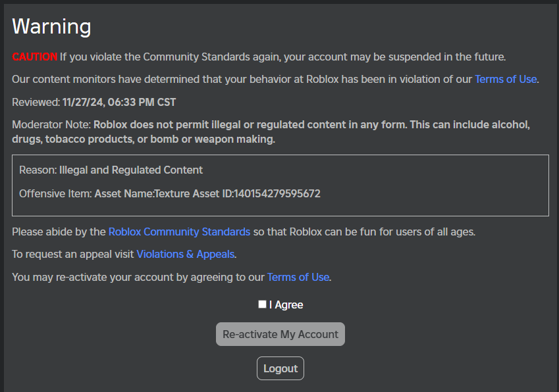559x392 pixels.
Task: Select the Texture Asset ID number
Action: tap(277, 193)
